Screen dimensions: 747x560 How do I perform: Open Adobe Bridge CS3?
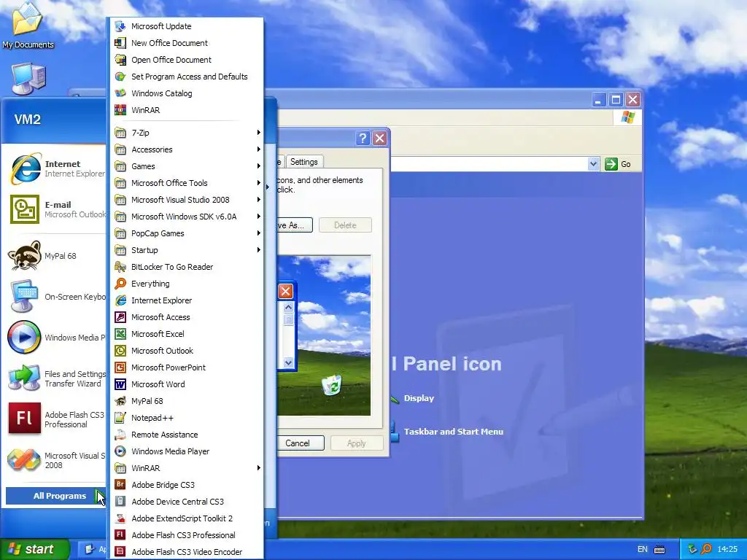(187, 485)
